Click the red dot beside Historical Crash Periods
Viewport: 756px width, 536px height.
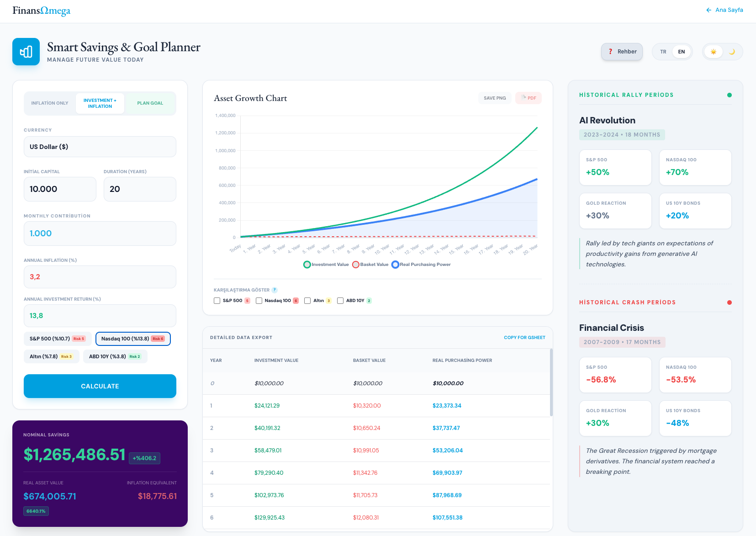[x=730, y=302]
